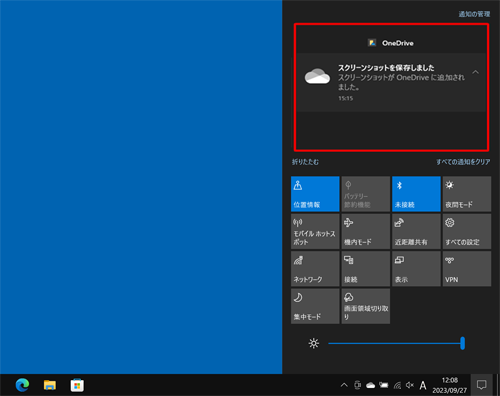Image resolution: width=500 pixels, height=396 pixels.
Task: Click the sun brightness icon
Action: [314, 343]
